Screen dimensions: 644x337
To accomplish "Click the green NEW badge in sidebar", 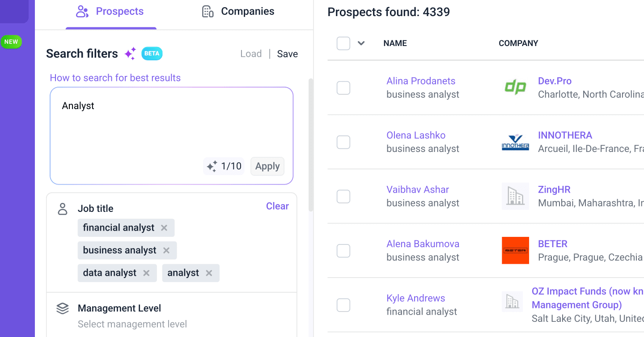I will (11, 42).
